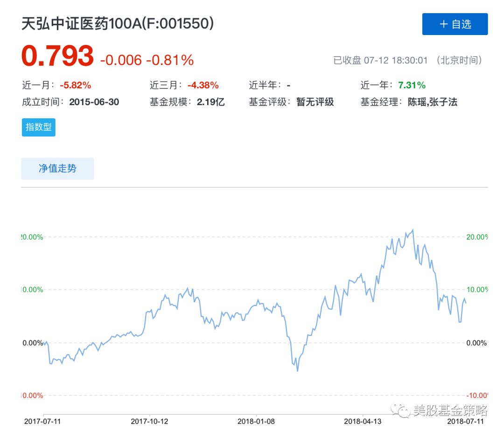504x433 pixels.
Task: Click the 成立时间 date 2015-06-30
Action: [x=94, y=102]
